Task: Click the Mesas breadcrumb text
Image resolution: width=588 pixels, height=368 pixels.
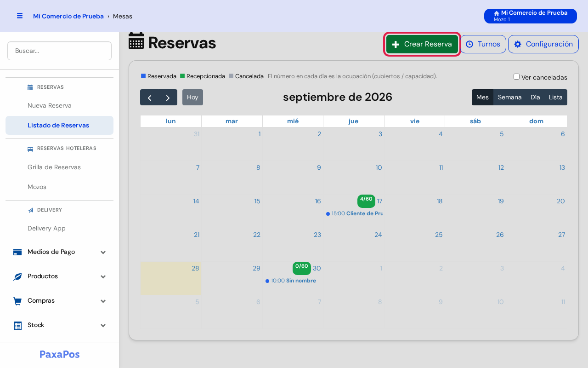Action: pyautogui.click(x=123, y=16)
